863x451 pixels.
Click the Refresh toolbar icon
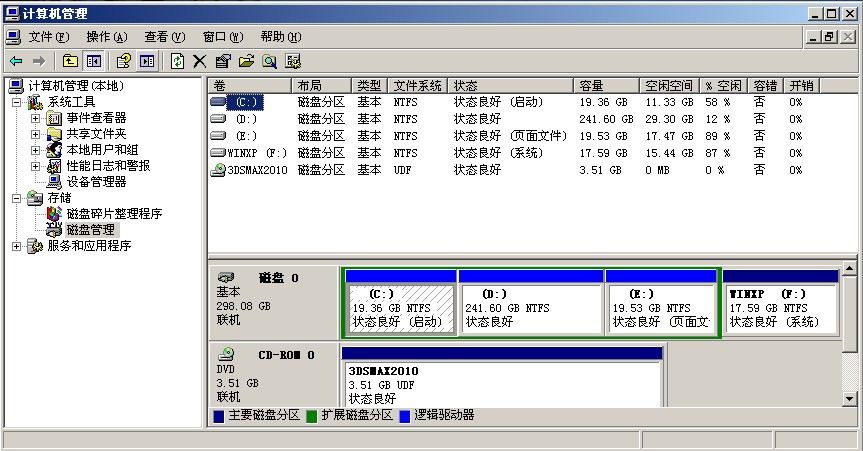(177, 61)
